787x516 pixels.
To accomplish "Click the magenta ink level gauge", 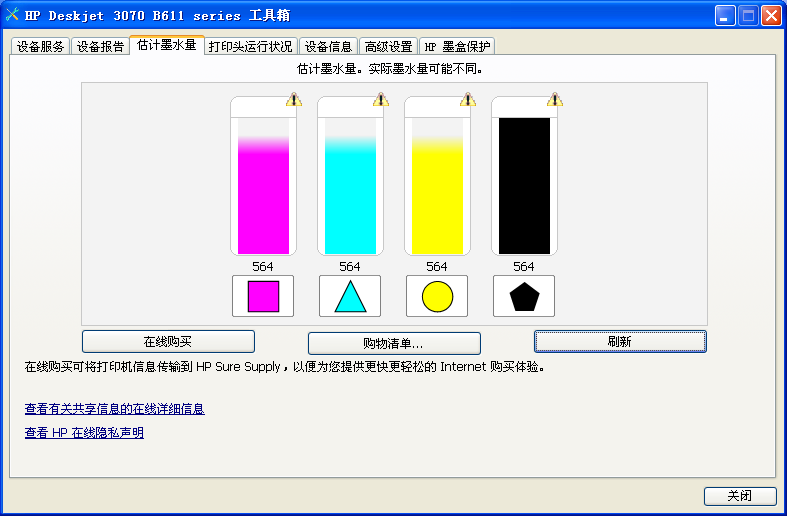I will pos(264,176).
